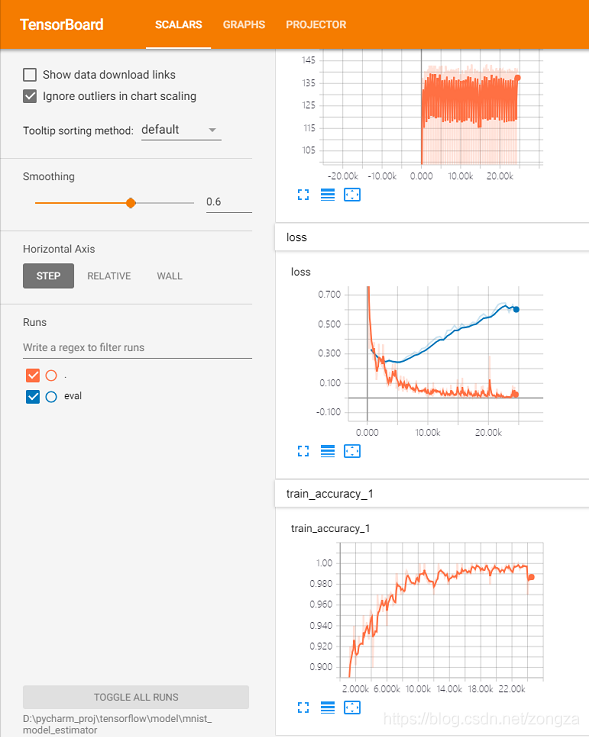Click the smoothing value field showing 0.6

click(228, 202)
